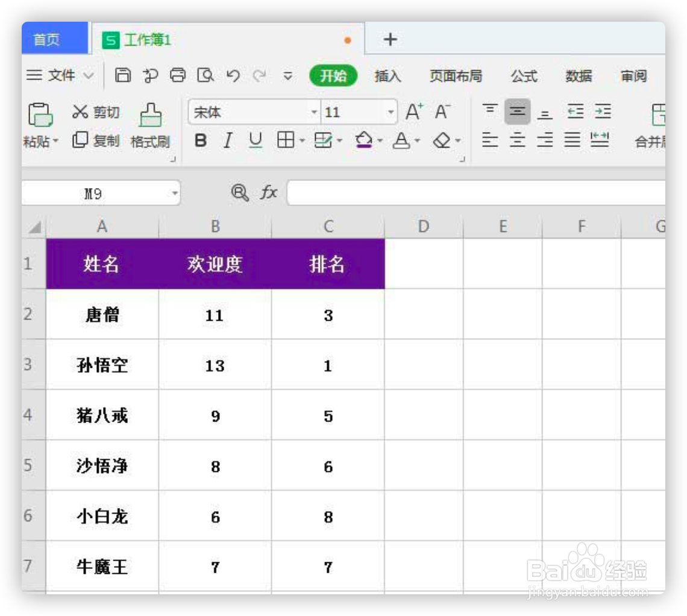687x616 pixels.
Task: Toggle Bold formatting
Action: (x=201, y=140)
